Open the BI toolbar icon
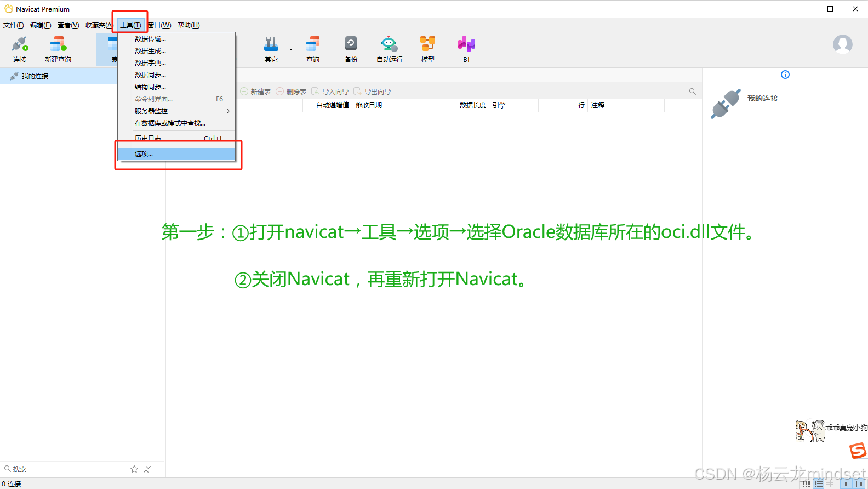The height and width of the screenshot is (489, 868). pos(466,49)
